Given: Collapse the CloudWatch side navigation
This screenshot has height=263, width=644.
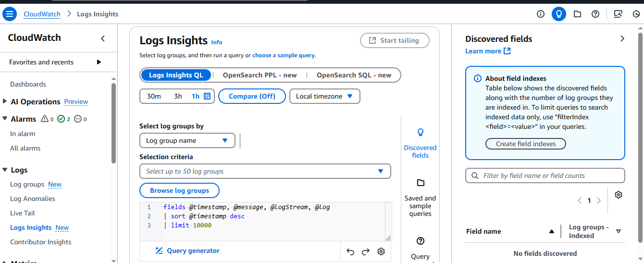Looking at the screenshot, I should (103, 38).
